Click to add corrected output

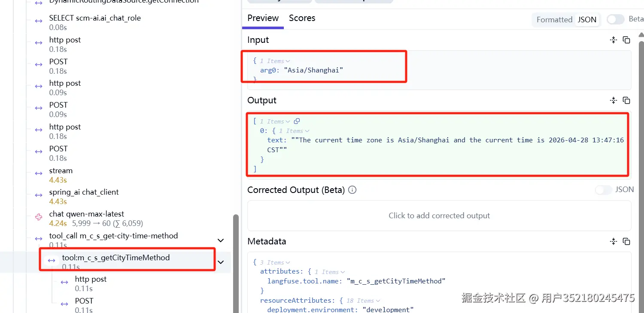439,216
